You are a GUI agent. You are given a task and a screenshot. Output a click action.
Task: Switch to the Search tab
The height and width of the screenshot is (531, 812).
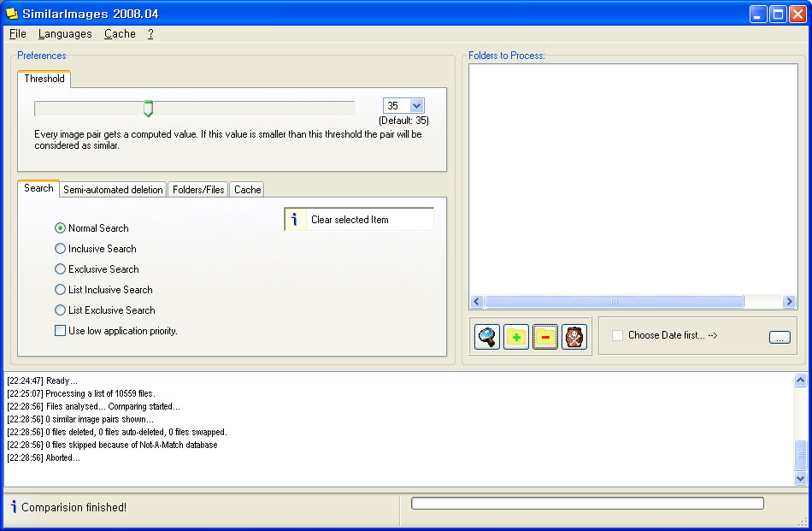point(38,188)
